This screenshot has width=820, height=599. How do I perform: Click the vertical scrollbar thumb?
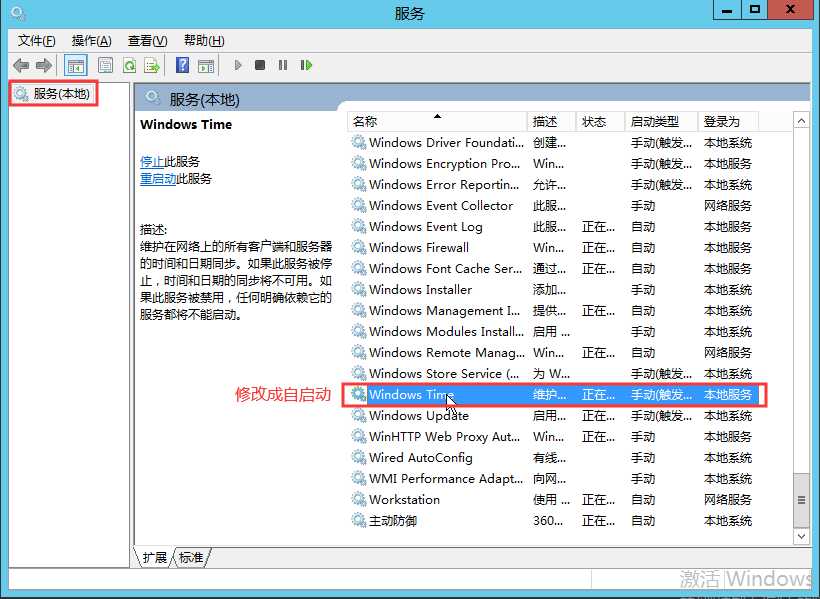(x=801, y=500)
